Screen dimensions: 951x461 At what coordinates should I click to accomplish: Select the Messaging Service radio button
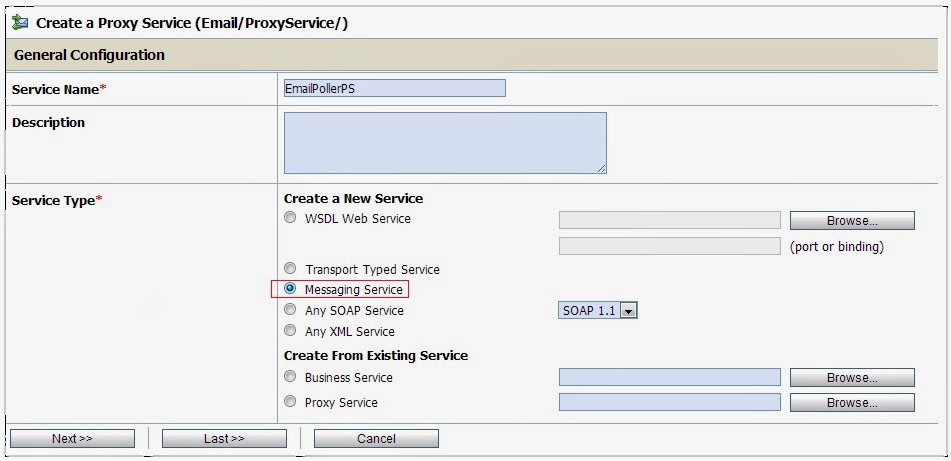click(291, 289)
